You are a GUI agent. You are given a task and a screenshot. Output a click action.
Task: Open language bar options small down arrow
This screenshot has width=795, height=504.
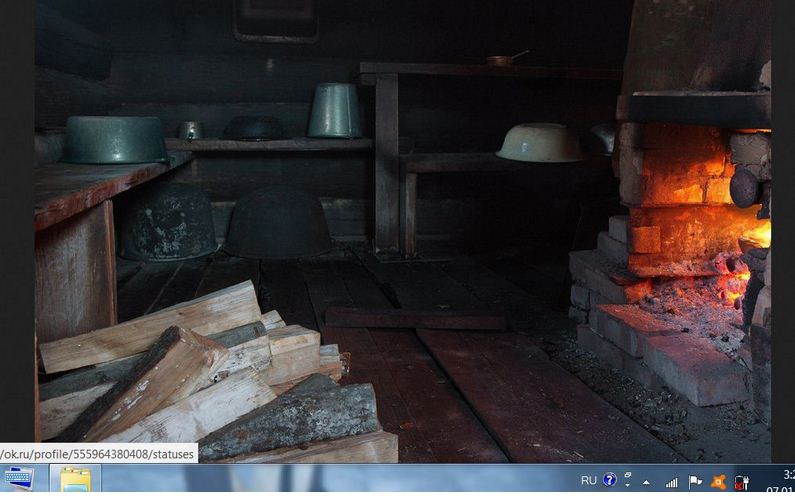pyautogui.click(x=628, y=487)
